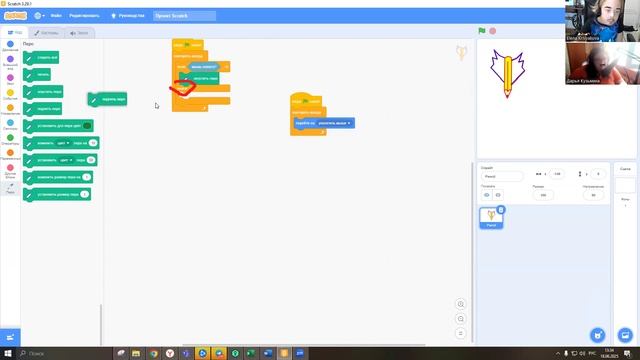Click the sprite name field Pencil
The height and width of the screenshot is (360, 640).
pyautogui.click(x=502, y=176)
